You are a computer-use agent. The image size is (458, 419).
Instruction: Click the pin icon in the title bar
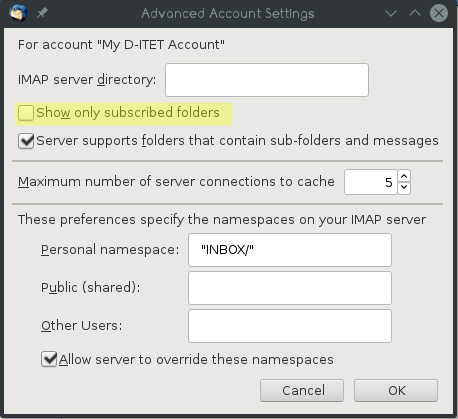point(42,13)
